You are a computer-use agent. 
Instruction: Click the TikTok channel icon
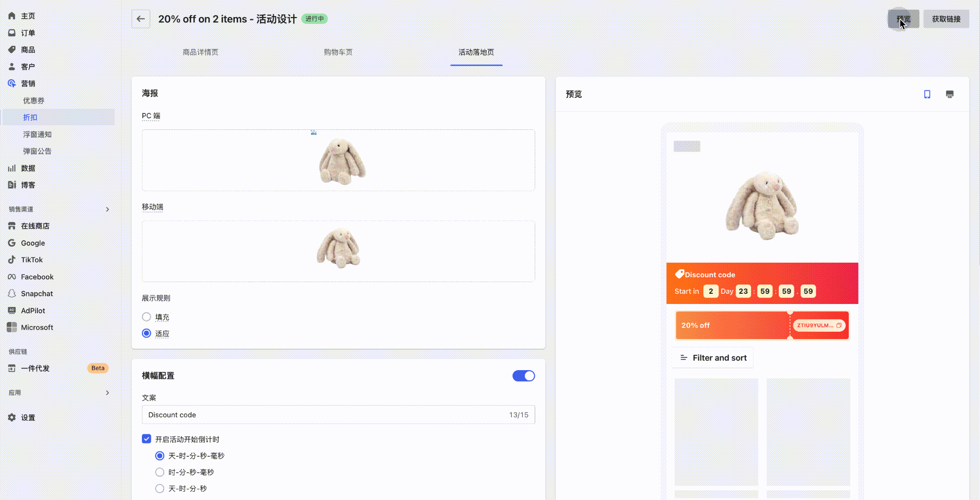click(x=12, y=260)
